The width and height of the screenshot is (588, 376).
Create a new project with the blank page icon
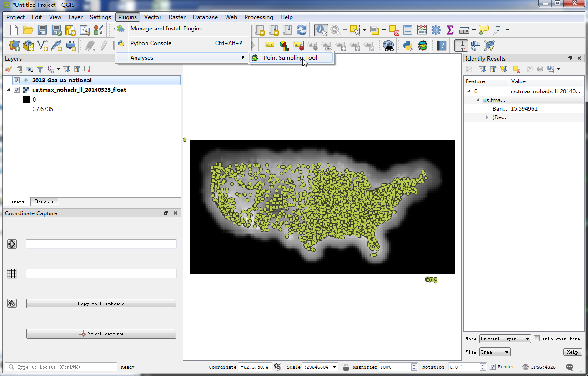14,30
